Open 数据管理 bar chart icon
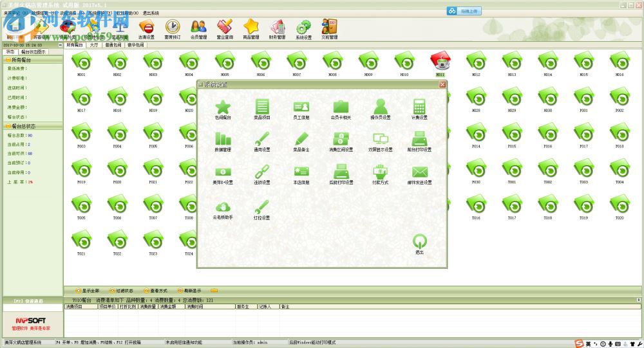644x348 pixels. click(x=223, y=140)
